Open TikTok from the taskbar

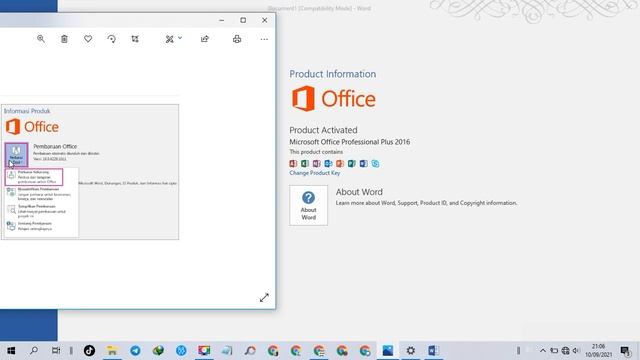89,351
